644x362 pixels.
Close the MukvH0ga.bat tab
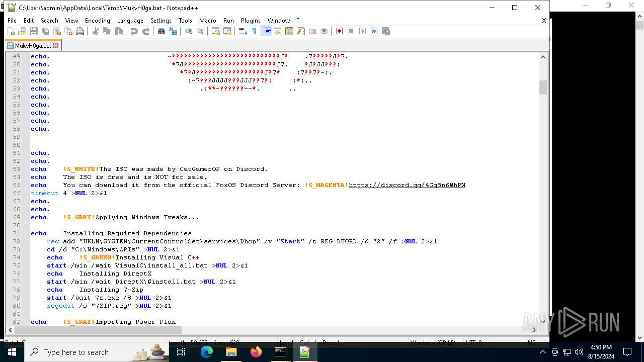[56, 46]
